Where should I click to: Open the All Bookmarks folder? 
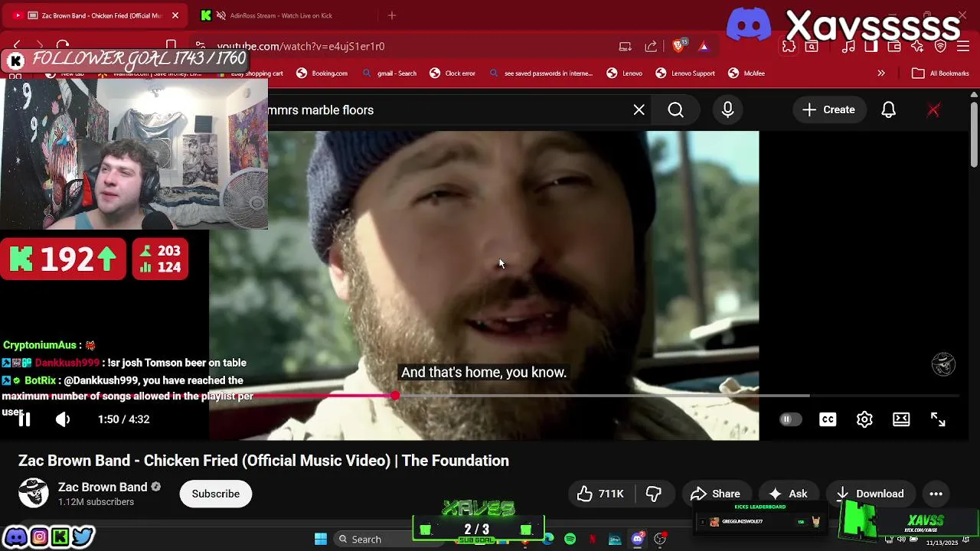click(x=941, y=73)
